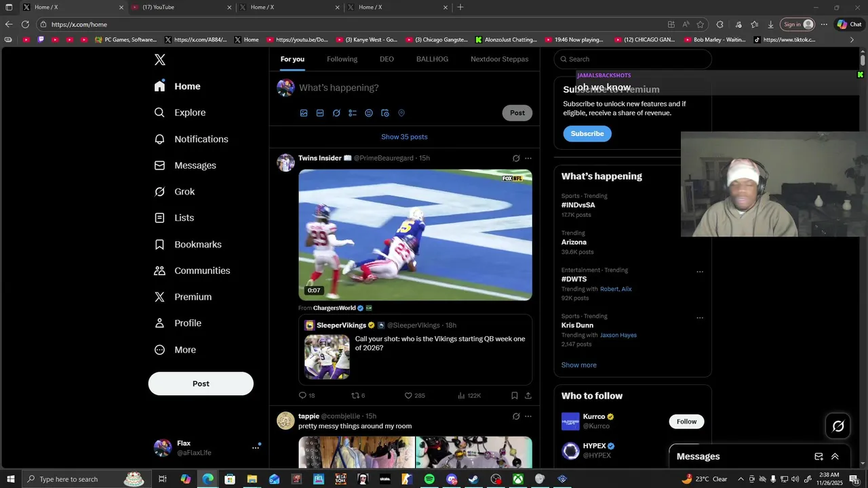
Task: Switch to the For you tab
Action: click(292, 59)
